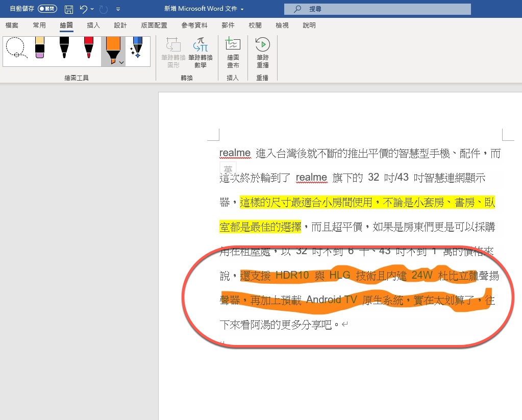Start Ink Replay (筆跡重播)
The image size is (522, 420).
pyautogui.click(x=262, y=53)
